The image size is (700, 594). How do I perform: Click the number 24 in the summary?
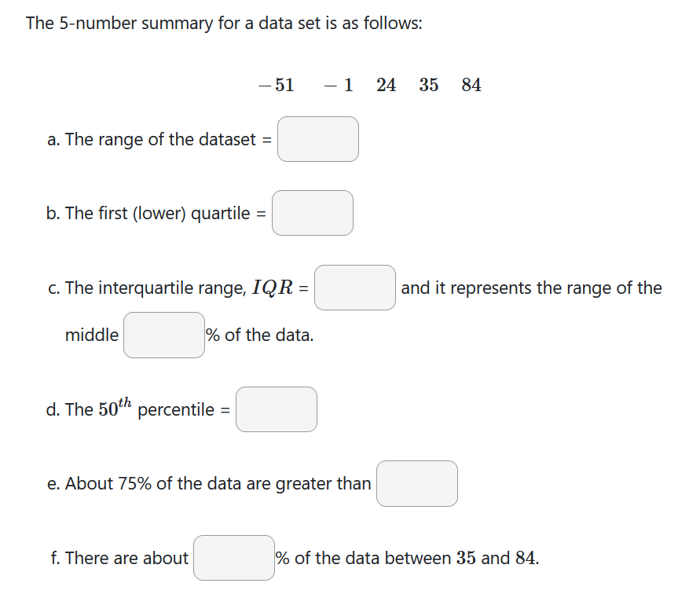coord(387,85)
